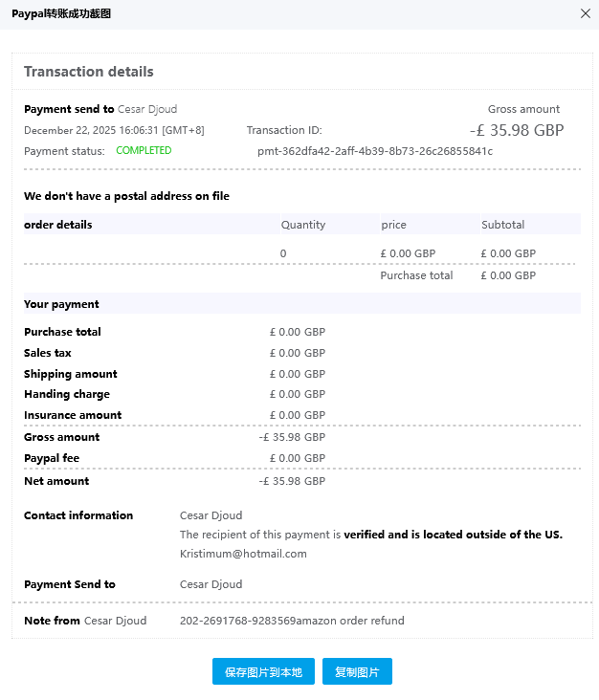Screen dimensions: 599x700
Task: Click the Kristimum@hotmail.com email address
Action: [x=243, y=554]
